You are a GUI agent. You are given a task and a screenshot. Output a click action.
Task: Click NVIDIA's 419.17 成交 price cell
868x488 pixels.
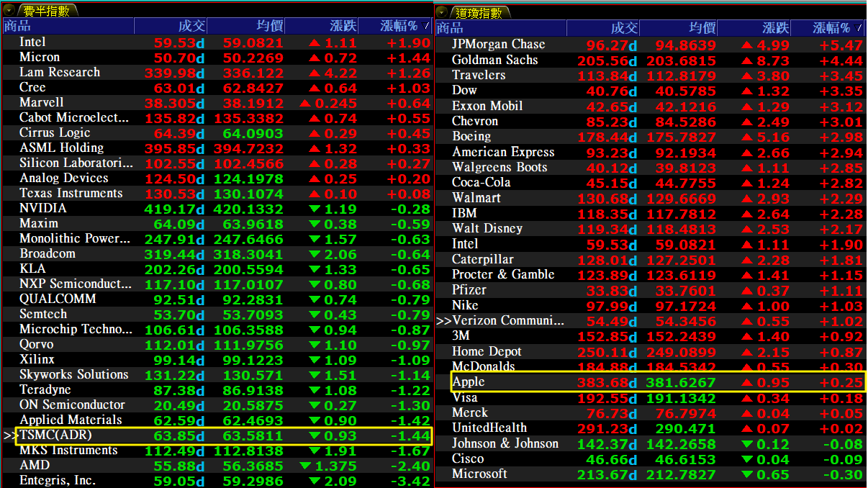click(174, 209)
